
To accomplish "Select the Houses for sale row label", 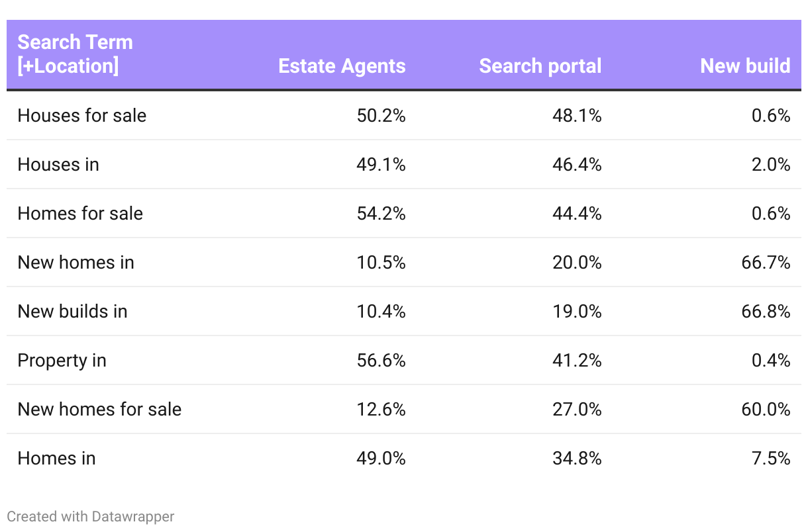I will (x=82, y=115).
